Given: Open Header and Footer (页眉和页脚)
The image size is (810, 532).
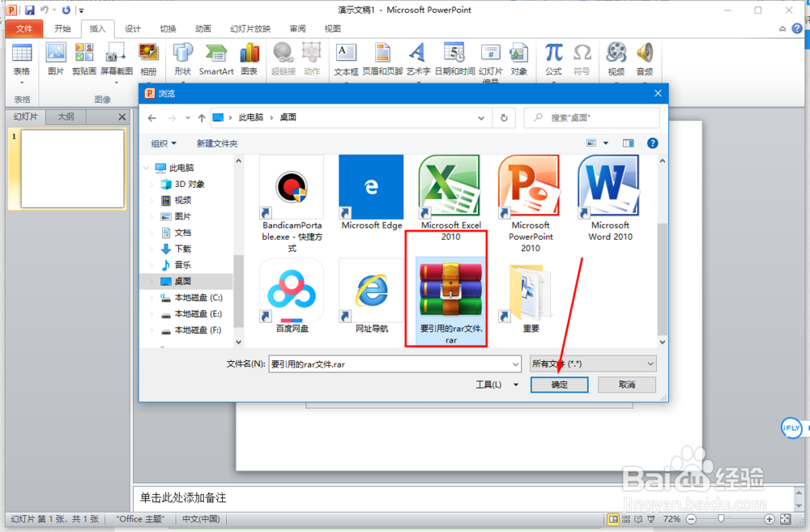Looking at the screenshot, I should 382,59.
